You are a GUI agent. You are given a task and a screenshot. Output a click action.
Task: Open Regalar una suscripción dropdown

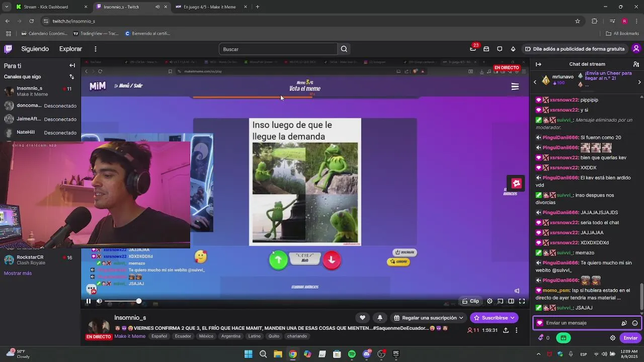[x=428, y=318]
